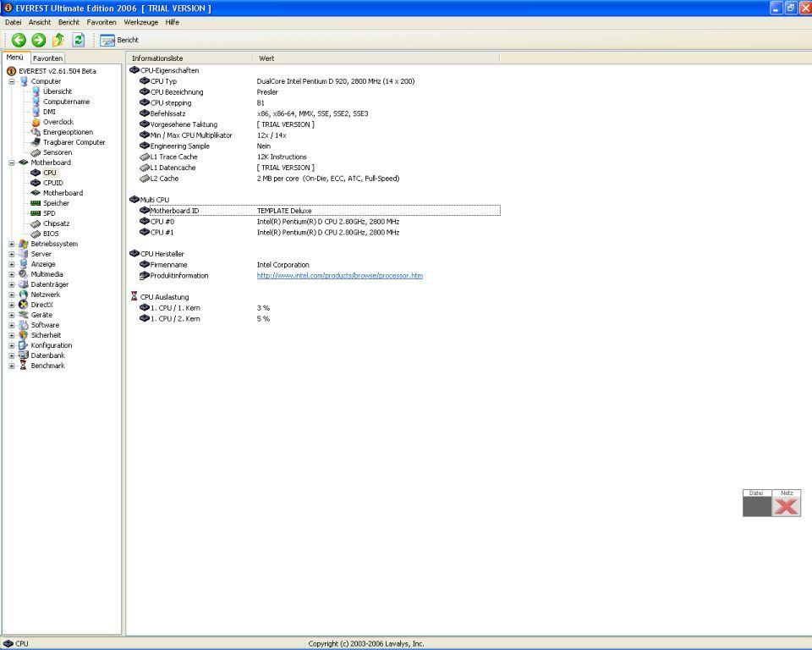Screen dimensions: 812x650
Task: Click the BIOS icon in the tree
Action: 36,234
